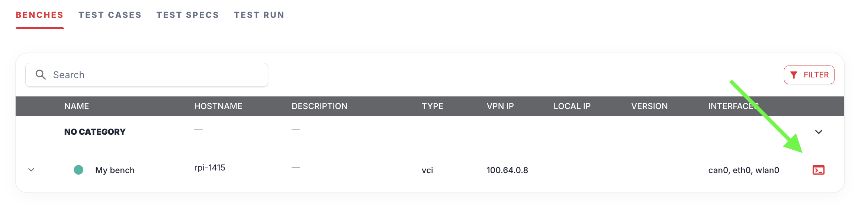
Task: Click the VPN IP value 100.64.0.8
Action: [507, 170]
